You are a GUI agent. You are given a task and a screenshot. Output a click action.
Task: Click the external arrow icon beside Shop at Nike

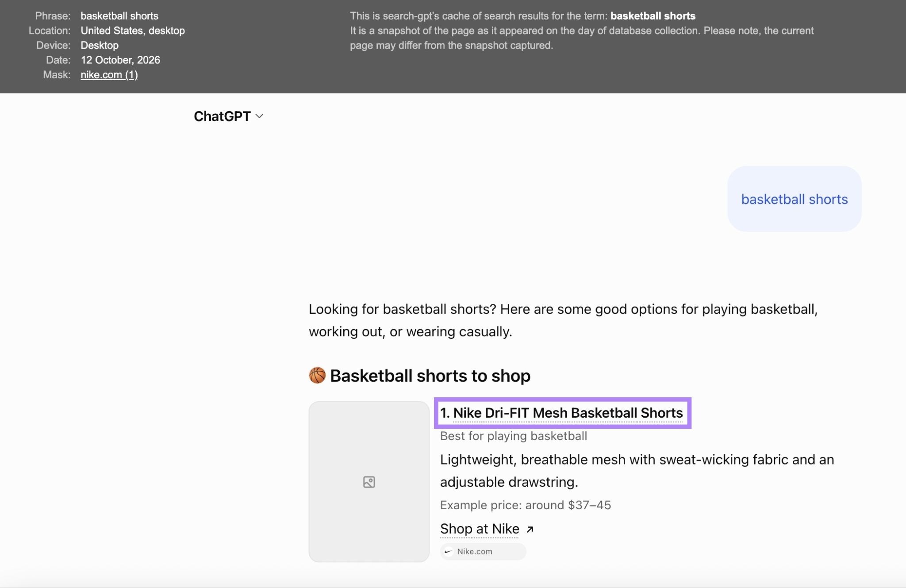530,529
